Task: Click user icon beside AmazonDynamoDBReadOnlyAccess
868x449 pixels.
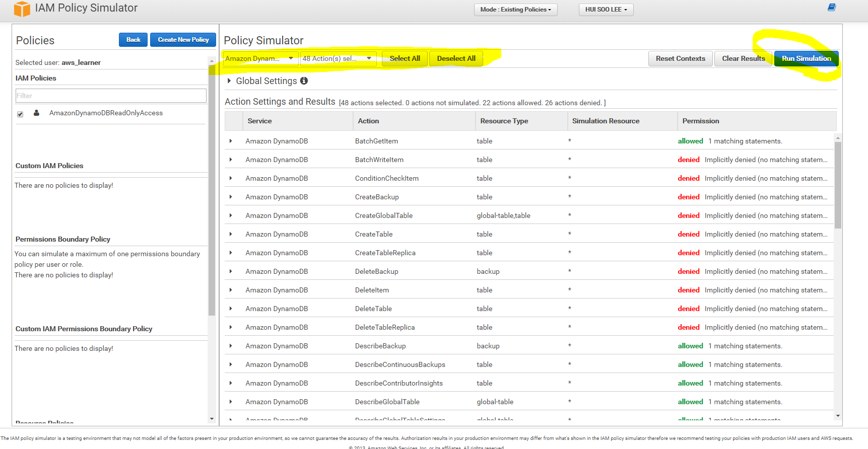Action: point(36,113)
